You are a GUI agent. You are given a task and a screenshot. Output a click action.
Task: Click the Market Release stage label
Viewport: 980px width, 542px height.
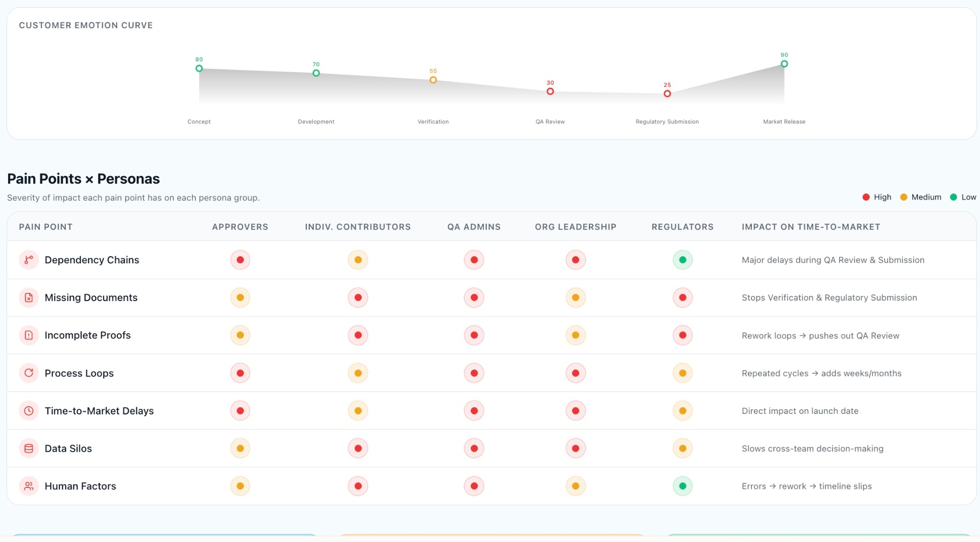click(x=784, y=121)
